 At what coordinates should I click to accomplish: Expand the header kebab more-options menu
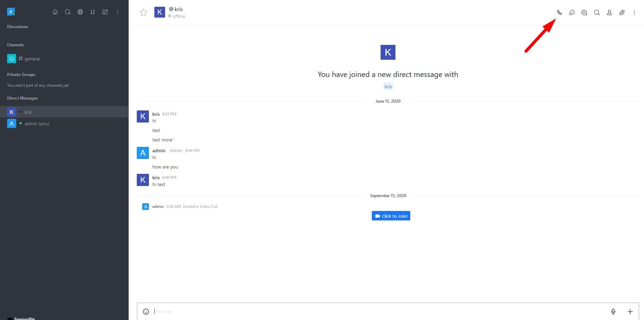634,12
